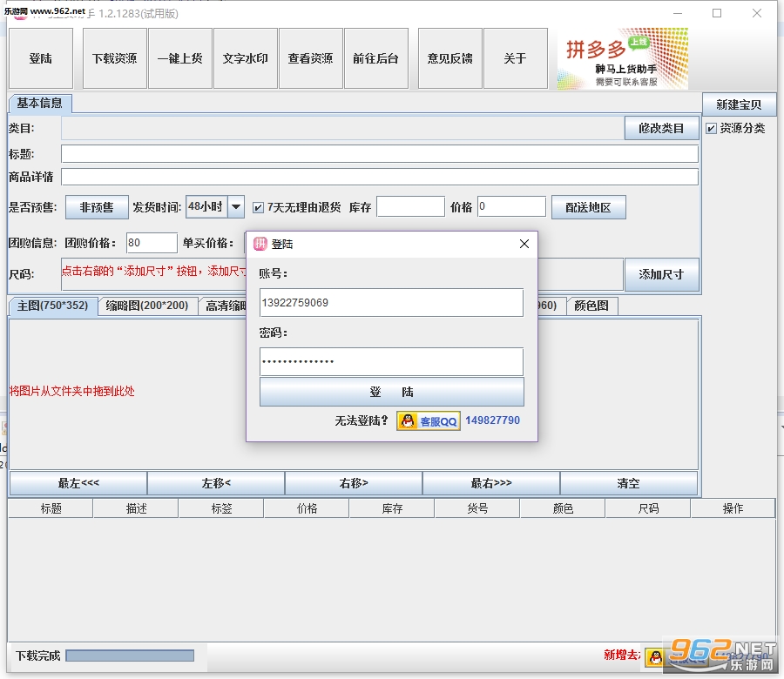Viewport: 784px width, 679px height.
Task: Click the 操作 table column header
Action: (x=733, y=508)
